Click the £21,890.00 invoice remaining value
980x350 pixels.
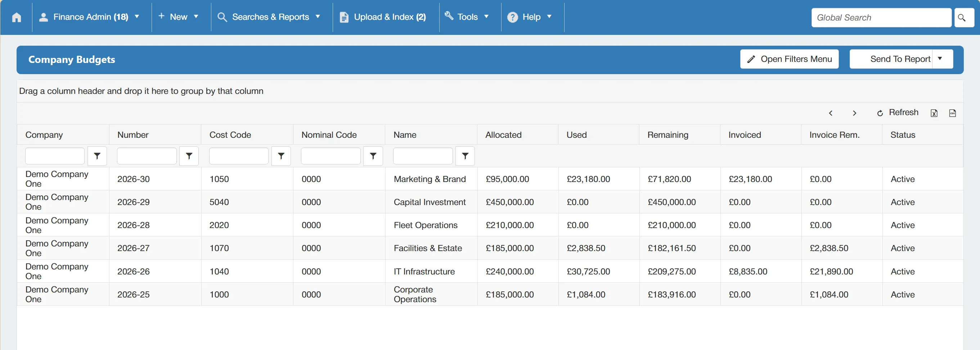click(831, 271)
